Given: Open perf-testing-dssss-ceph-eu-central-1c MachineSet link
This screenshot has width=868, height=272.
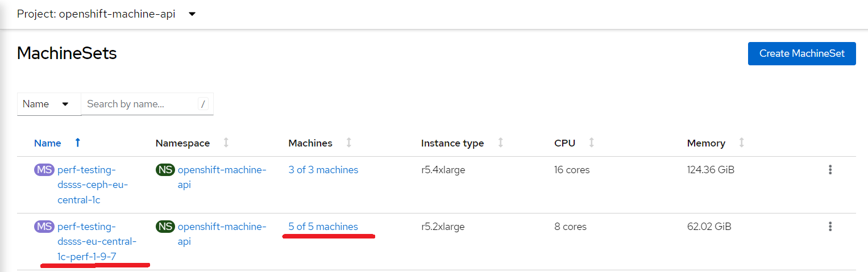Looking at the screenshot, I should point(93,185).
